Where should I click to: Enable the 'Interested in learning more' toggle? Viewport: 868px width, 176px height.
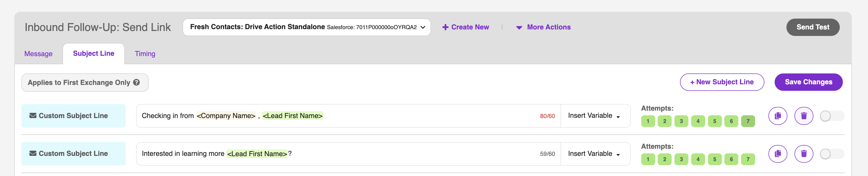pyautogui.click(x=832, y=154)
